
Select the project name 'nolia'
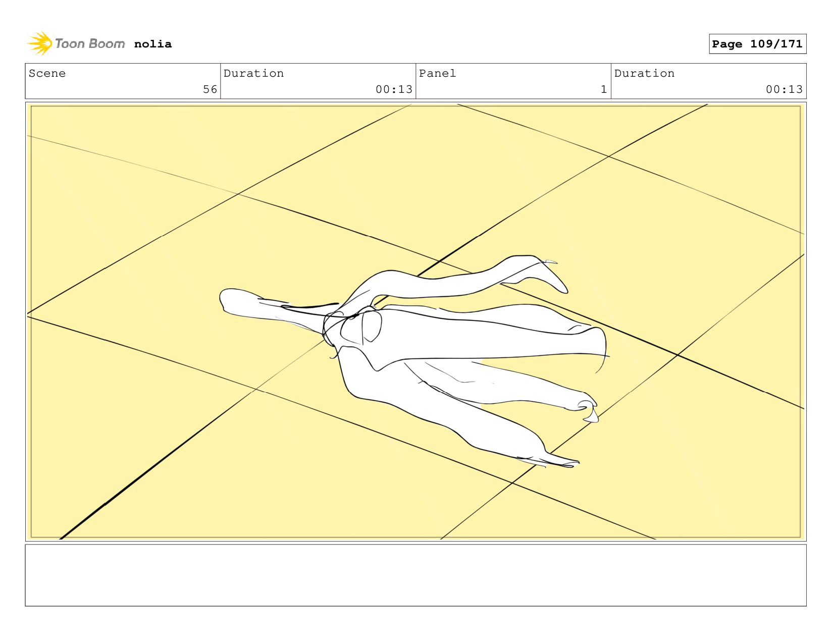click(153, 44)
